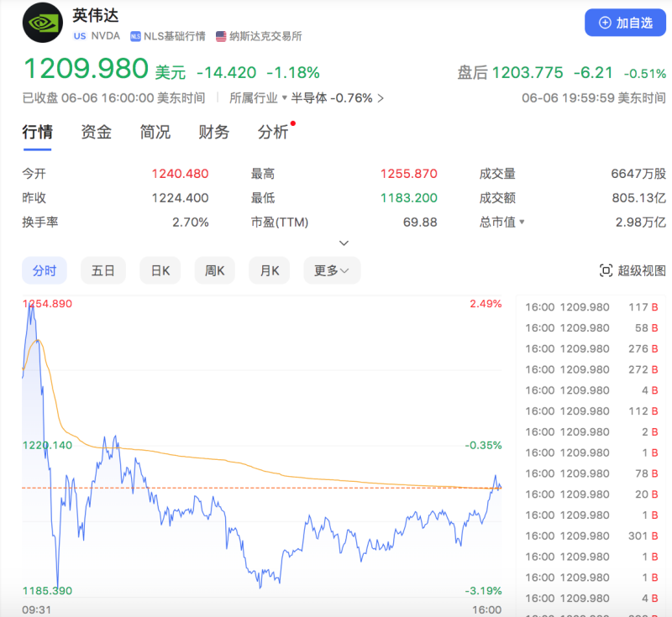Screen dimensions: 672x617
Task: Select 月K chart period
Action: [270, 270]
